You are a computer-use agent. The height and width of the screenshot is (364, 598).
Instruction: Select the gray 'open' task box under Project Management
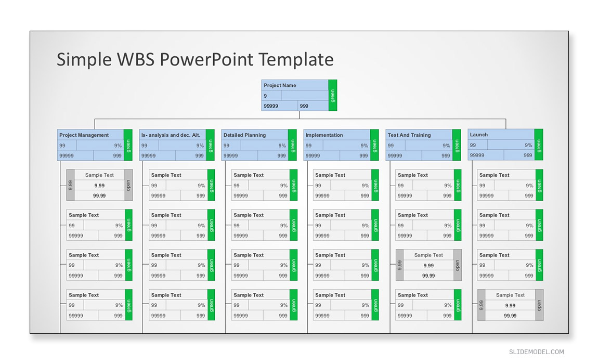(x=99, y=185)
